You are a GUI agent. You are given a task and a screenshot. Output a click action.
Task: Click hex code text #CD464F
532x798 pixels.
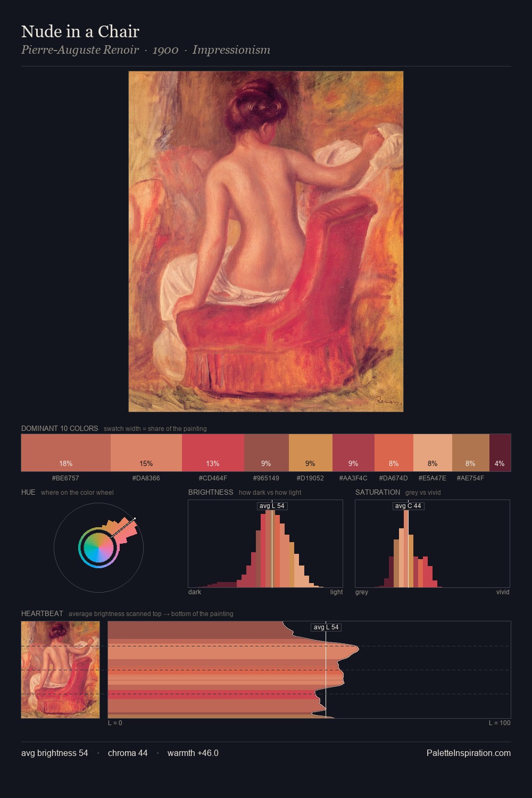(x=213, y=478)
